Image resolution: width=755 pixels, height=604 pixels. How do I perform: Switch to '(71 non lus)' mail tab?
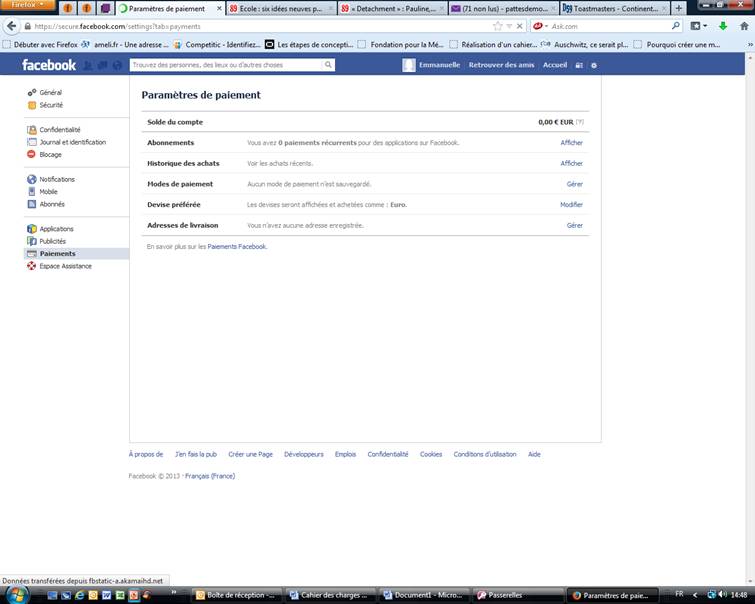504,9
